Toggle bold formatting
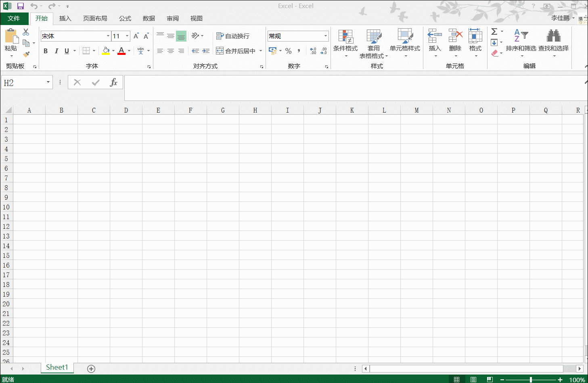The width and height of the screenshot is (588, 383). point(46,51)
